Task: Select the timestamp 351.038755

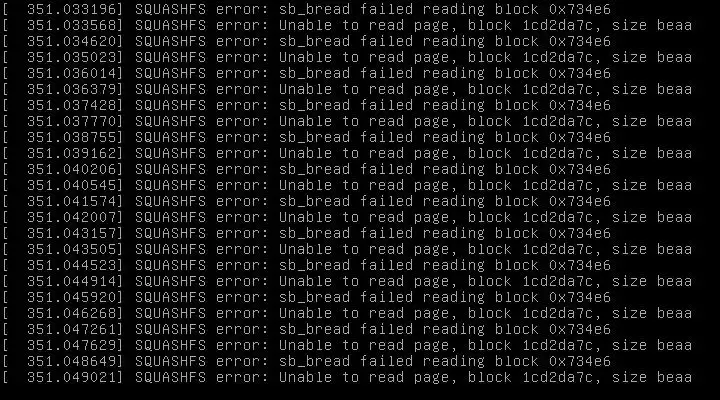Action: tap(74, 137)
